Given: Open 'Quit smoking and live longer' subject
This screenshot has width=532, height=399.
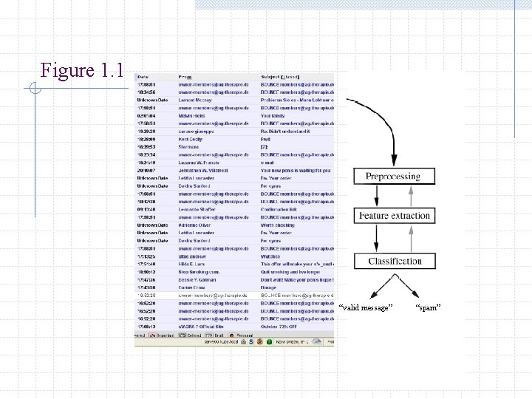Looking at the screenshot, I should coord(290,272).
